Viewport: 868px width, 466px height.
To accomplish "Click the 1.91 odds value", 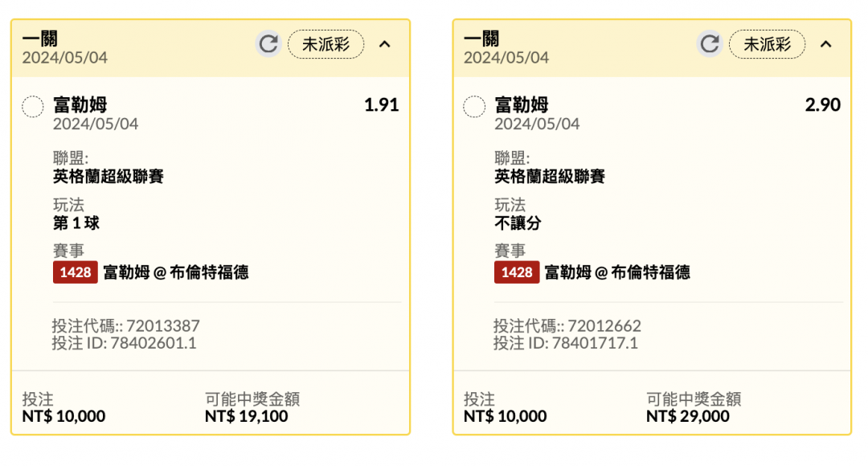I will (x=382, y=104).
